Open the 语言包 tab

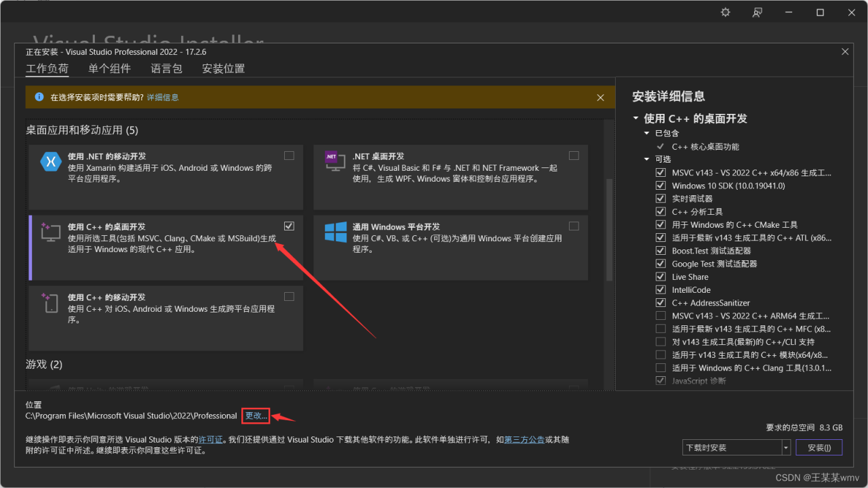tap(166, 68)
